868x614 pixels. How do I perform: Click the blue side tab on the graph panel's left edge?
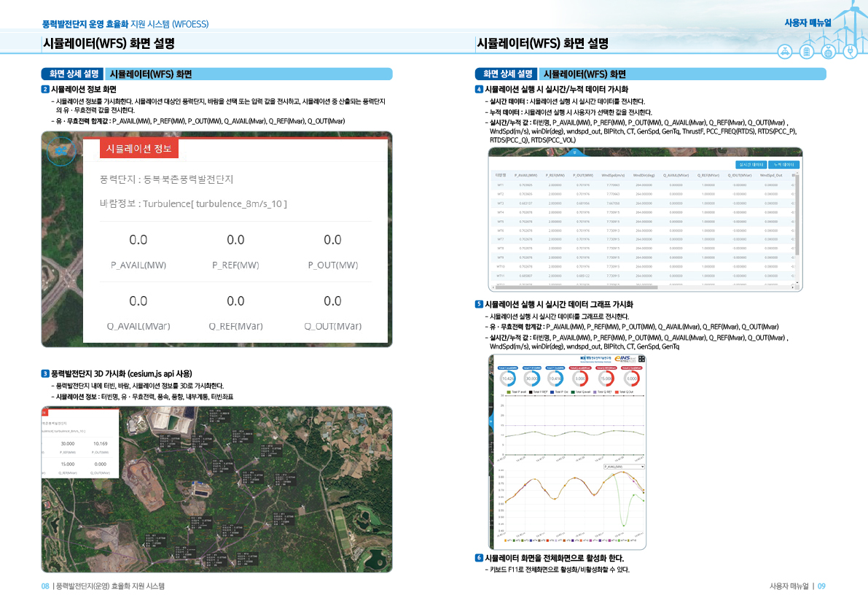(490, 421)
